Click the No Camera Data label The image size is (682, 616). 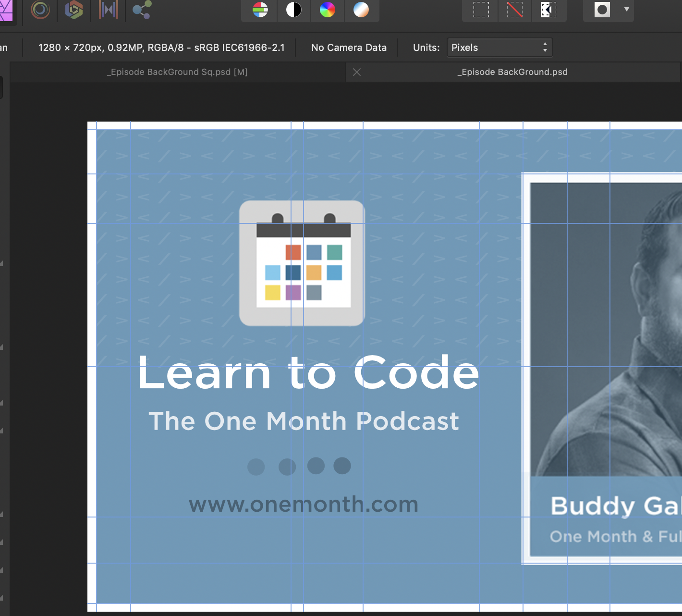click(349, 48)
